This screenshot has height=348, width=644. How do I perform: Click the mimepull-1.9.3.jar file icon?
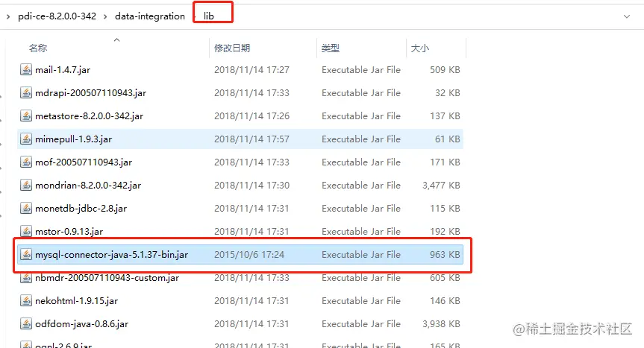26,139
